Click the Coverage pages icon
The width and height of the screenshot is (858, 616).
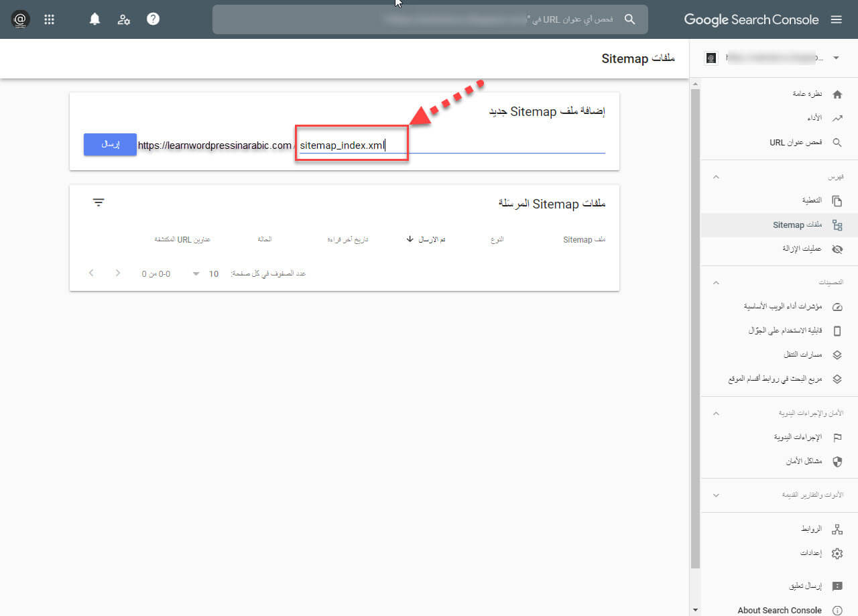coord(837,200)
